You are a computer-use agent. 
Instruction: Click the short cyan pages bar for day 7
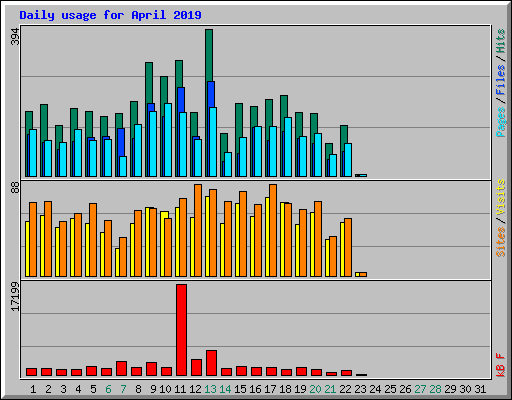coord(123,166)
